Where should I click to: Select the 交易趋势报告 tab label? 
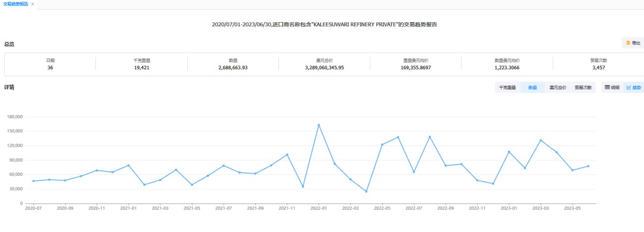tap(16, 4)
